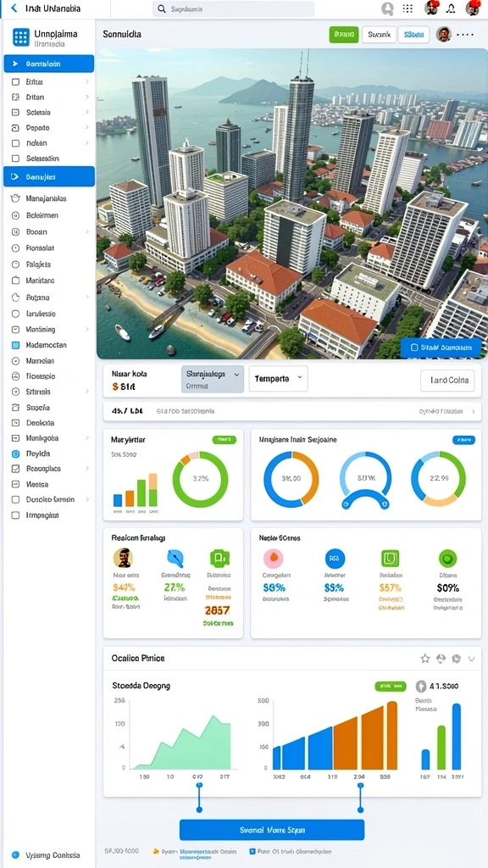This screenshot has width=488, height=868.
Task: Select the highlighted Oanujlat sidebar item
Action: pos(48,177)
